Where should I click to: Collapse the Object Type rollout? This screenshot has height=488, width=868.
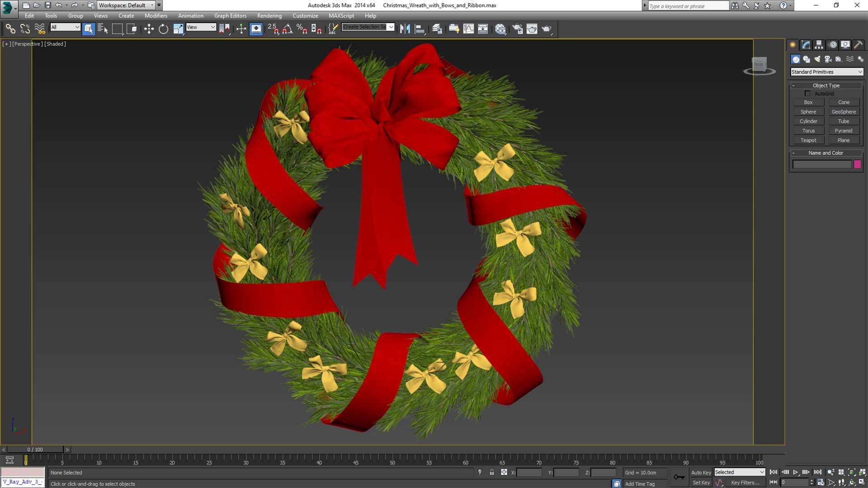click(x=826, y=85)
